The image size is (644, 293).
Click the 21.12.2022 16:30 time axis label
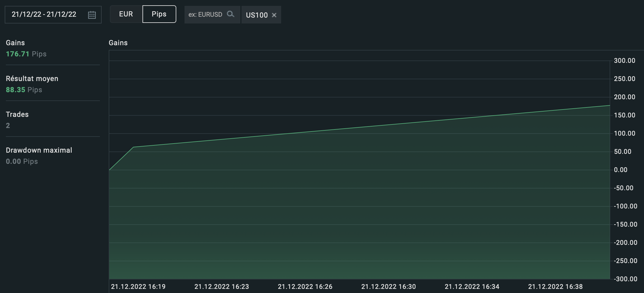pyautogui.click(x=388, y=287)
